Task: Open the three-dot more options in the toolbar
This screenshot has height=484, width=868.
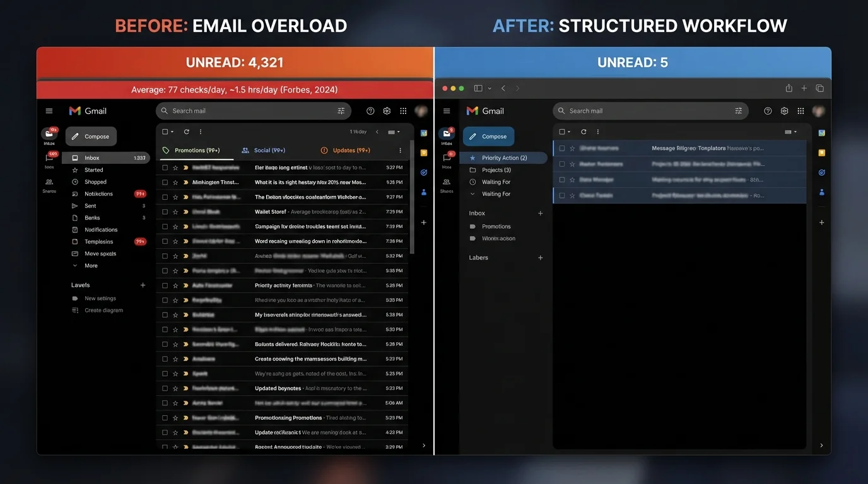Action: click(200, 132)
